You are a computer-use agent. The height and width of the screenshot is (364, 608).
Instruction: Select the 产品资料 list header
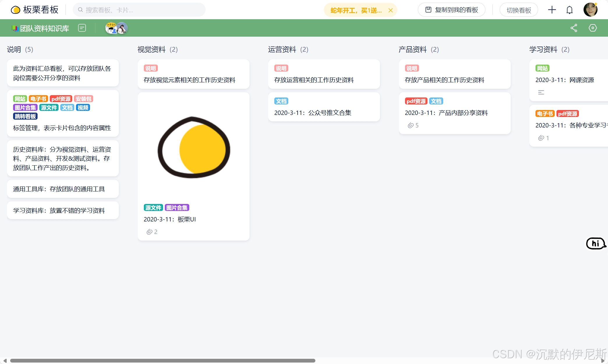click(x=412, y=49)
